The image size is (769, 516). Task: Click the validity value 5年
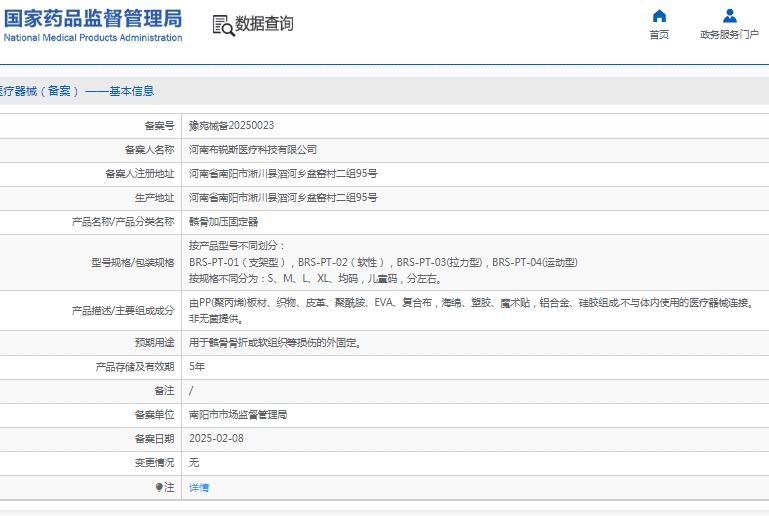[197, 367]
